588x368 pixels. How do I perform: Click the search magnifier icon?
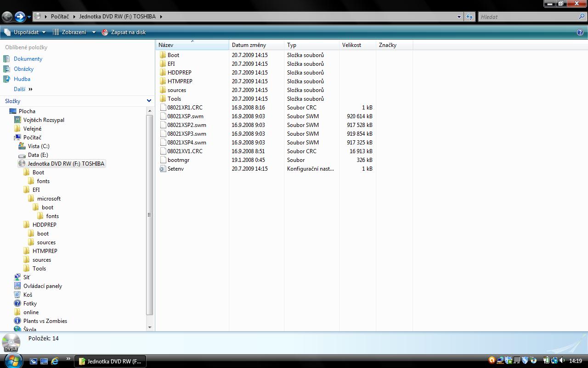point(582,17)
